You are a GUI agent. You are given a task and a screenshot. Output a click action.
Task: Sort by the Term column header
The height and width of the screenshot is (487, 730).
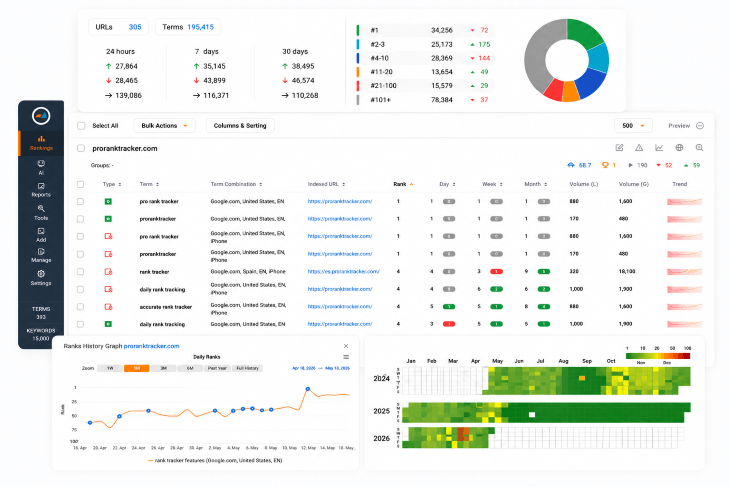(149, 184)
